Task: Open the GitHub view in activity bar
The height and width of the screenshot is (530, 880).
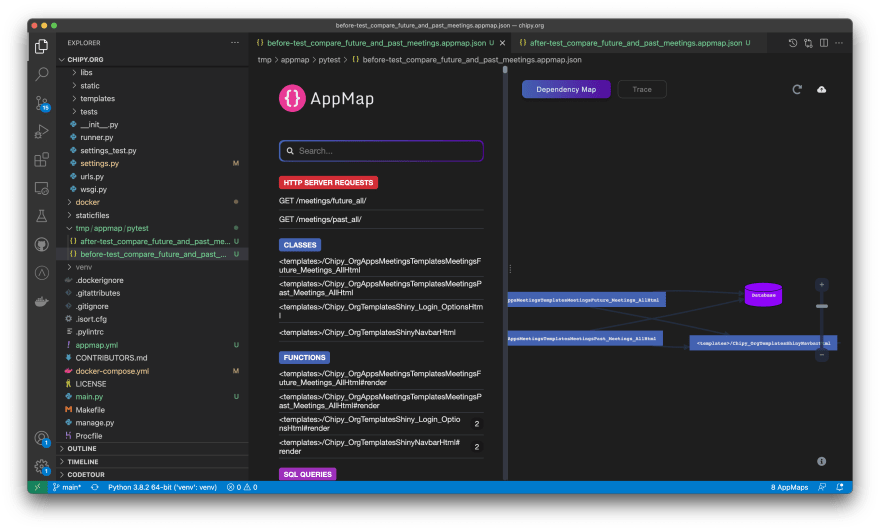Action: click(x=42, y=244)
